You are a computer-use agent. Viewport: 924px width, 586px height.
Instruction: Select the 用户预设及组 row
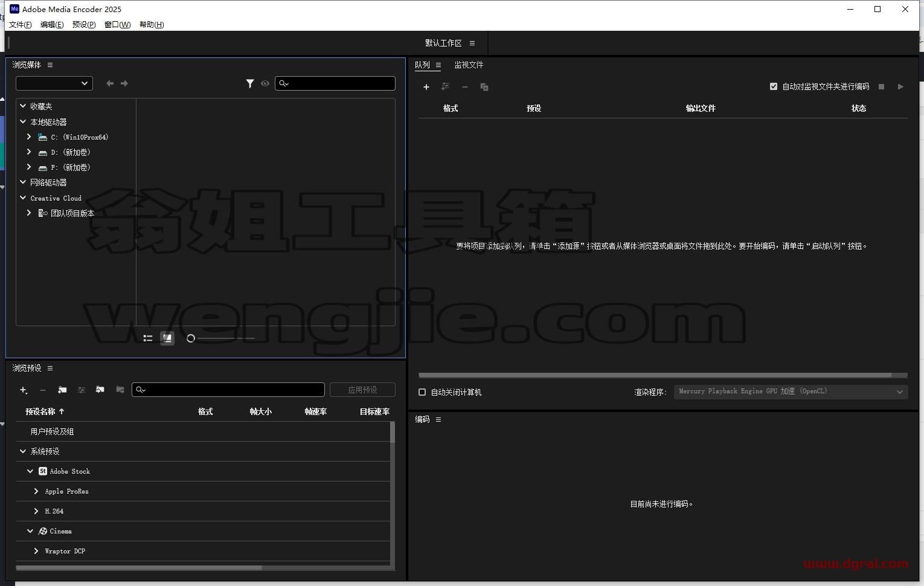click(203, 431)
